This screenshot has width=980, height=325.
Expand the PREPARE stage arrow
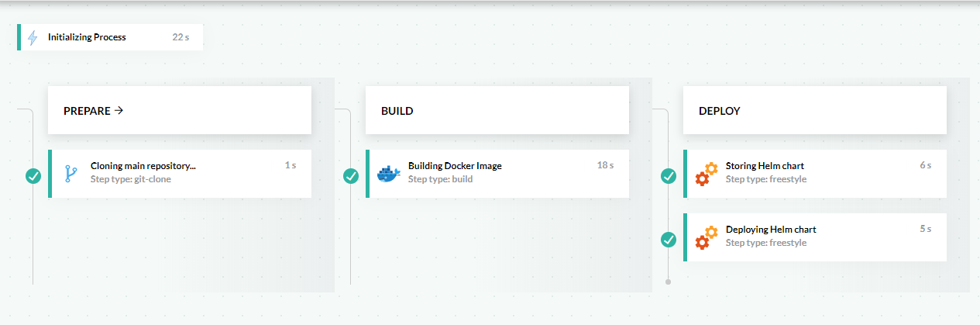pyautogui.click(x=119, y=111)
